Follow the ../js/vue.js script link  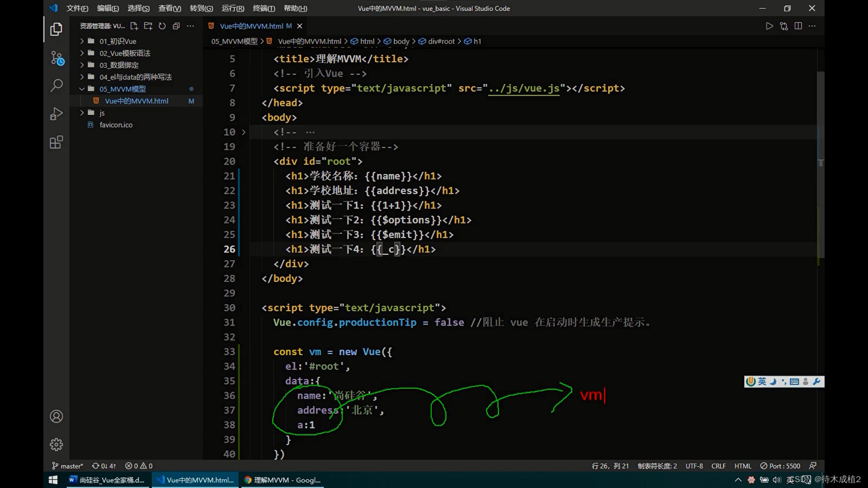pyautogui.click(x=524, y=88)
